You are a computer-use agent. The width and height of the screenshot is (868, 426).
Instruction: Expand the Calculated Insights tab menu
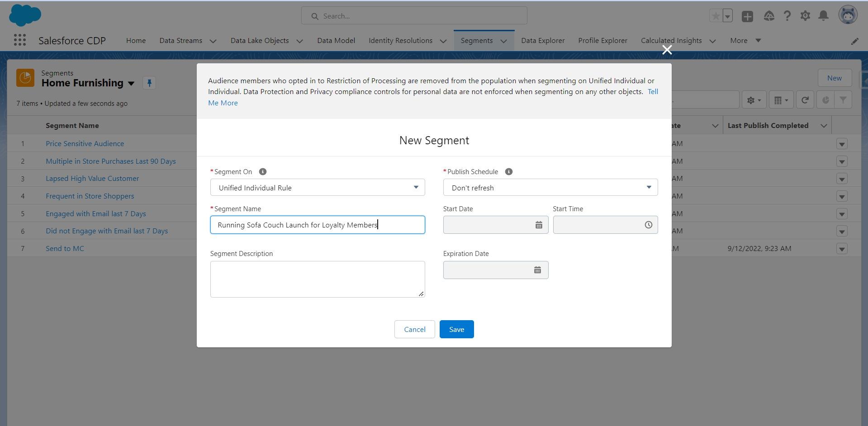click(712, 41)
